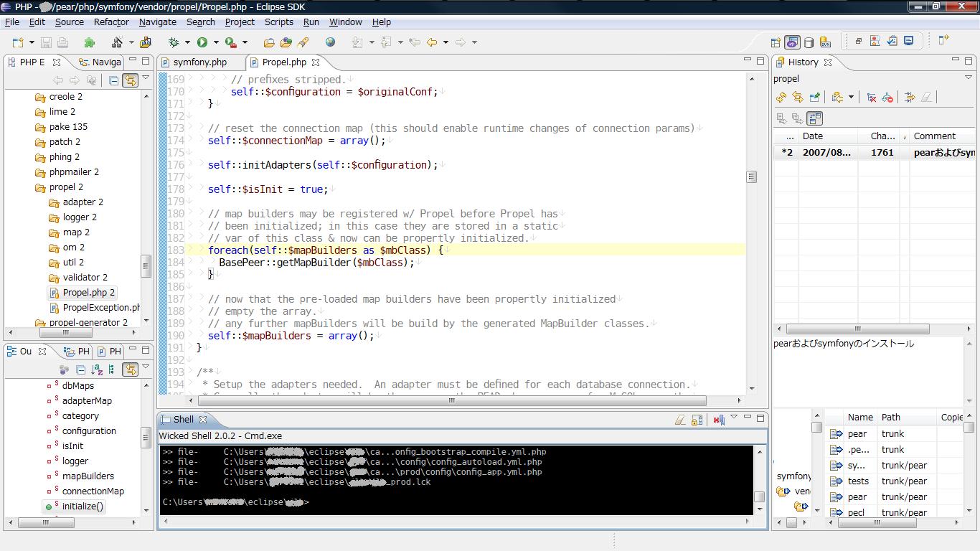The image size is (980, 551).
Task: Open the web browser globe icon
Action: coord(330,42)
